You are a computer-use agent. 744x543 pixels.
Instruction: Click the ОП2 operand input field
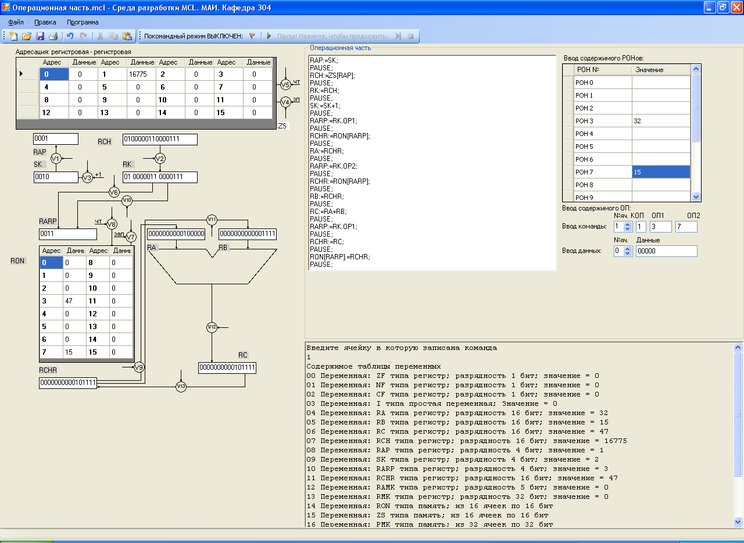pyautogui.click(x=685, y=227)
